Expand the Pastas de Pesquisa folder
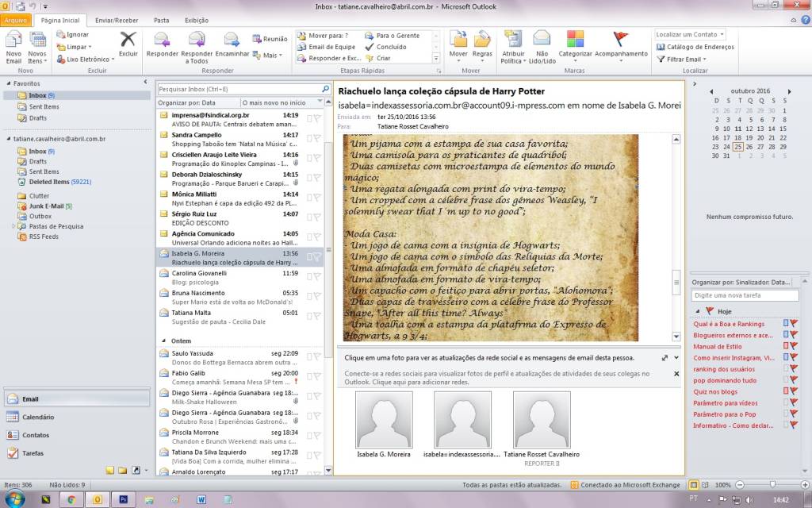This screenshot has height=508, width=812. (13, 226)
